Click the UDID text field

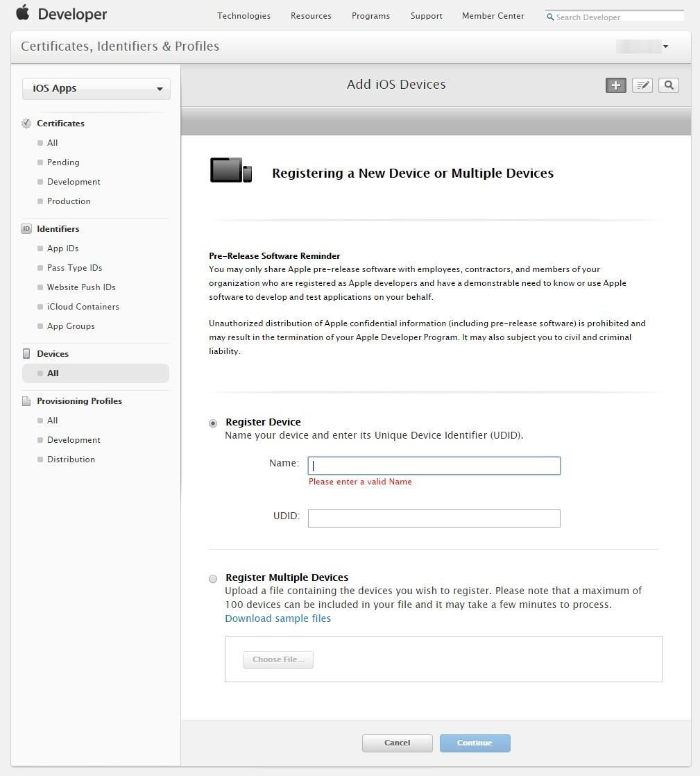tap(434, 518)
